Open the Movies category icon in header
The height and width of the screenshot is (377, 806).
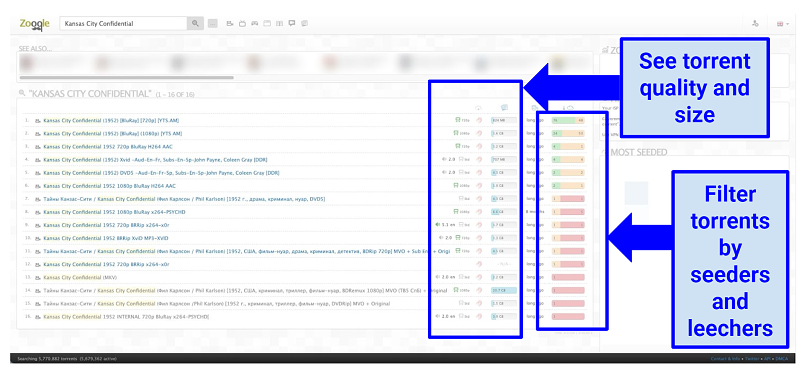click(230, 23)
